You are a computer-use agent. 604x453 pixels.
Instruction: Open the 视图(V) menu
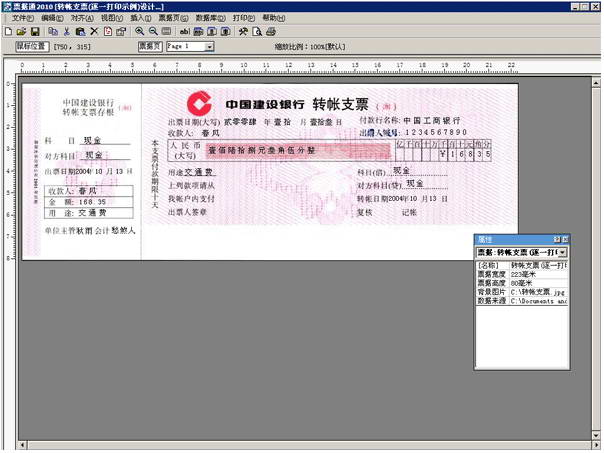coord(112,18)
